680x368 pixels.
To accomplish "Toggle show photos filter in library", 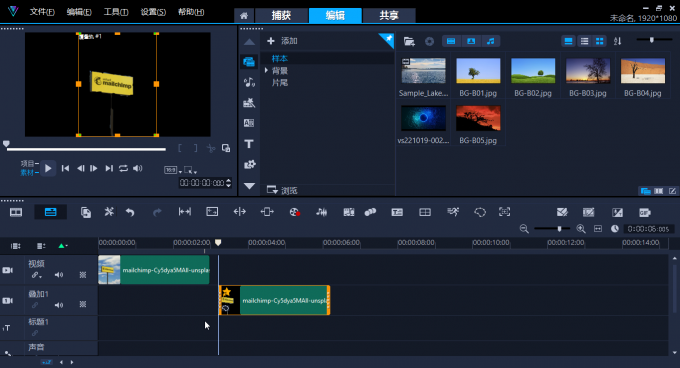I will (x=471, y=41).
